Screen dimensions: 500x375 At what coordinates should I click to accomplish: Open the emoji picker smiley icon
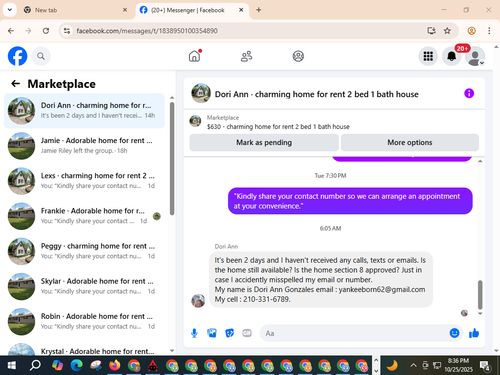454,333
